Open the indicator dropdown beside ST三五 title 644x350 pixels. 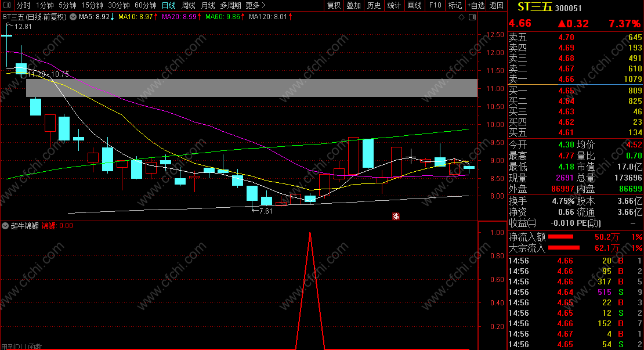(x=73, y=17)
